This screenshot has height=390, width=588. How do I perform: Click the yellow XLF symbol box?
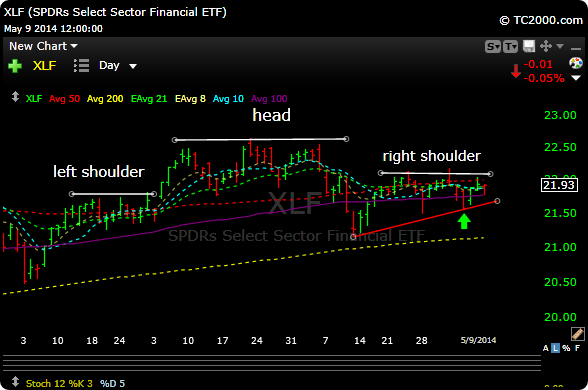(44, 66)
